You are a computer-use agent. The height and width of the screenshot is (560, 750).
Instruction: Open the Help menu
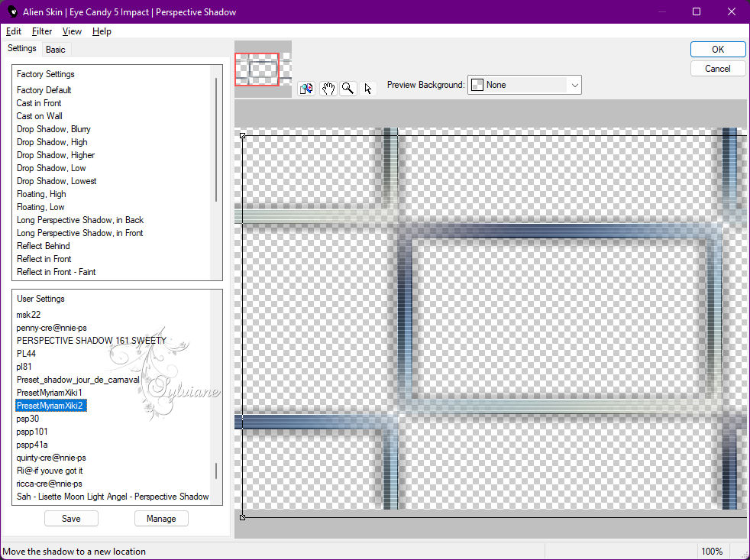click(x=102, y=31)
